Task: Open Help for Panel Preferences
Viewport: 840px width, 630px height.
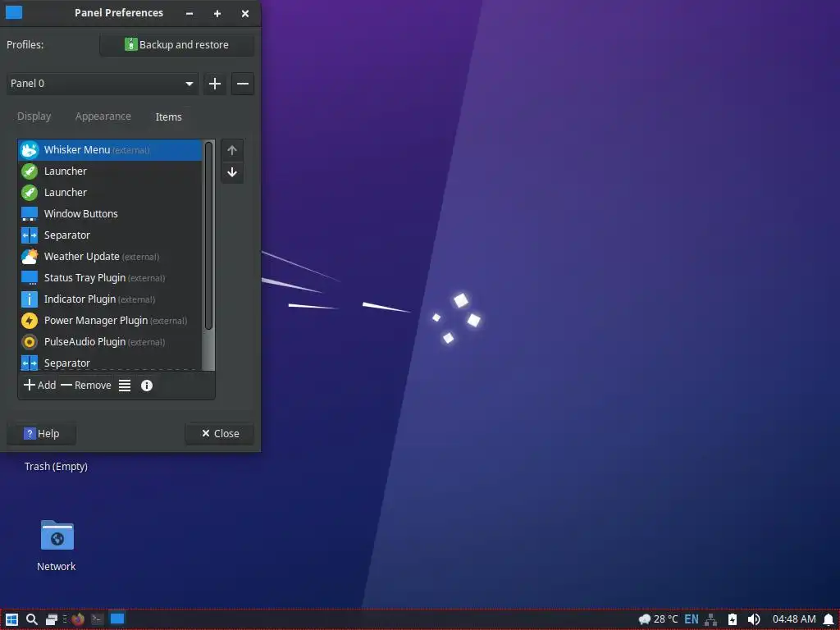Action: tap(41, 433)
